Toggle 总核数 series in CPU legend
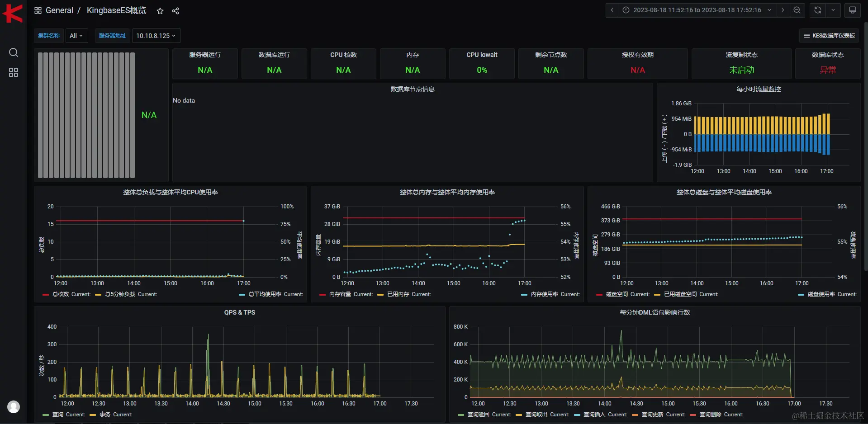The image size is (868, 424). click(x=60, y=294)
